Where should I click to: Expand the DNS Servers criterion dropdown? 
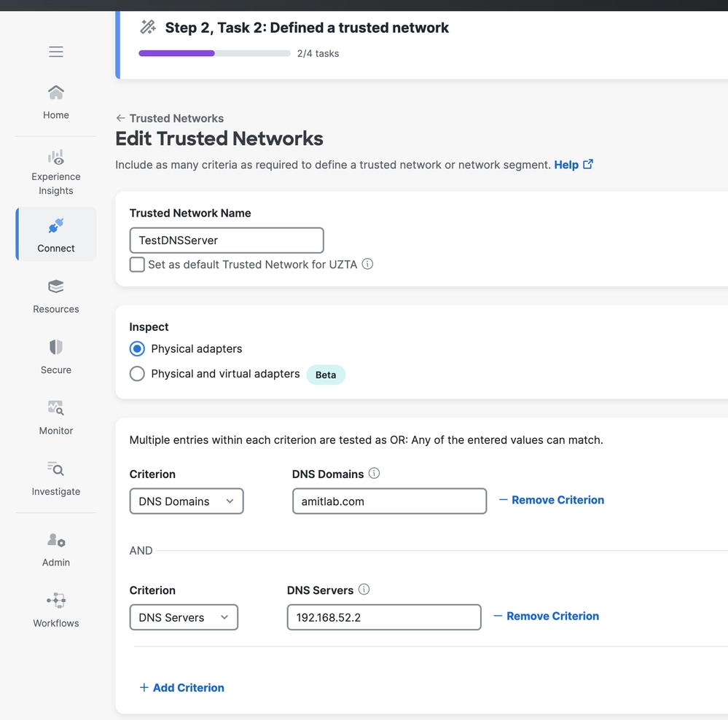pyautogui.click(x=184, y=617)
